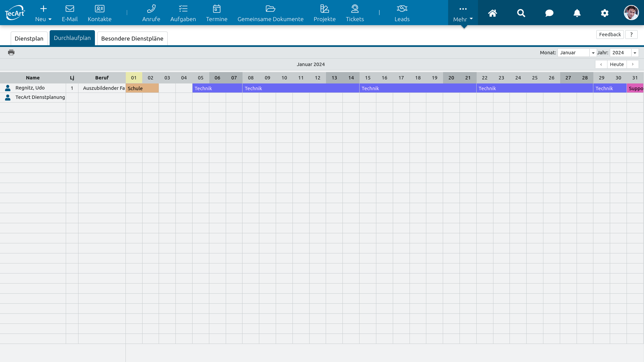Open the settings gear icon
The image size is (644, 362).
click(604, 13)
